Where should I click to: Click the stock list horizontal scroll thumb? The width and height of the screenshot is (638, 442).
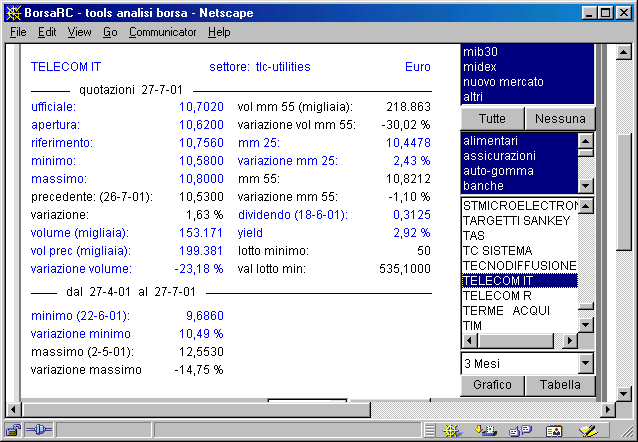[516, 341]
